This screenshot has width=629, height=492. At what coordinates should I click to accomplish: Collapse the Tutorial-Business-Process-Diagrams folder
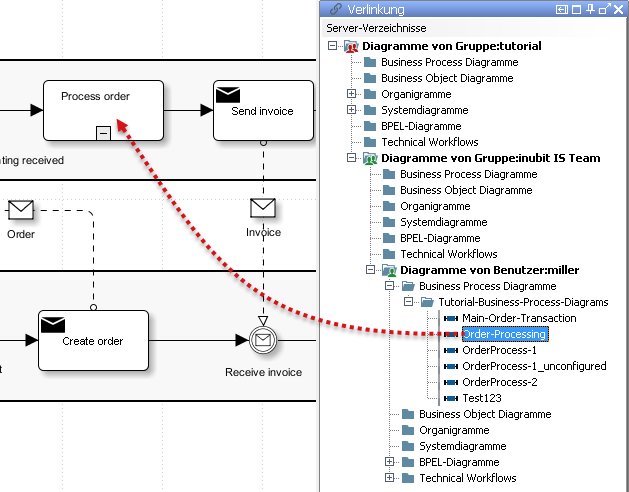408,302
